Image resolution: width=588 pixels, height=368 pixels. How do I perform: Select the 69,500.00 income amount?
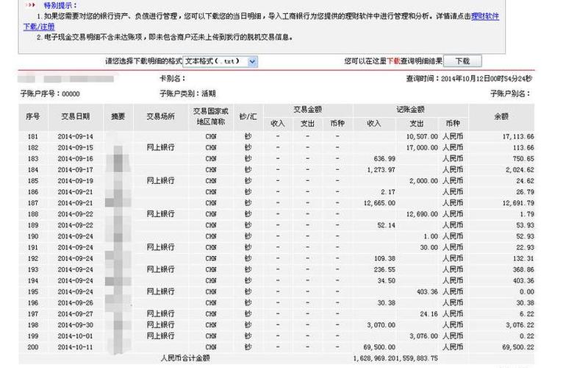[381, 346]
